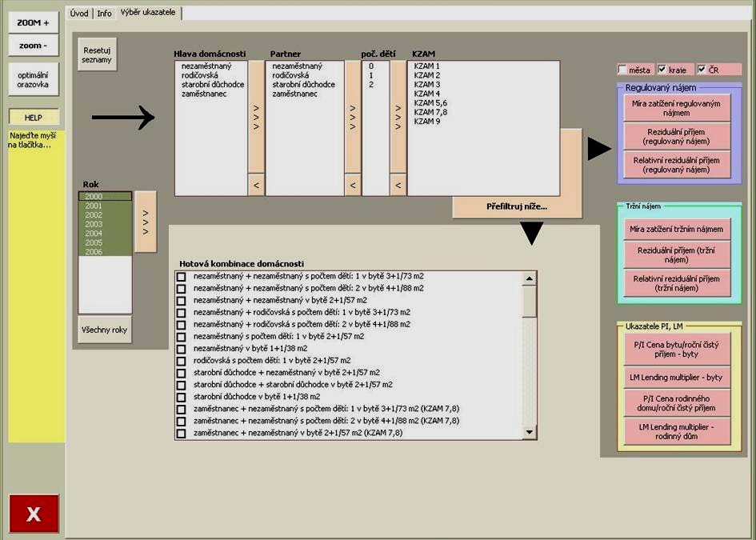
Task: Click the < arrow beside poč. dětí list
Action: click(x=398, y=185)
